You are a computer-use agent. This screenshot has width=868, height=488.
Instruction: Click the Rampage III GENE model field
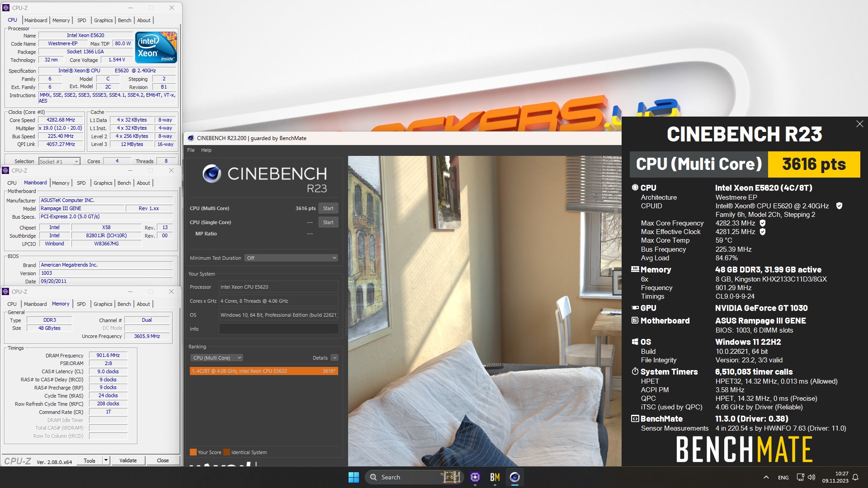81,209
